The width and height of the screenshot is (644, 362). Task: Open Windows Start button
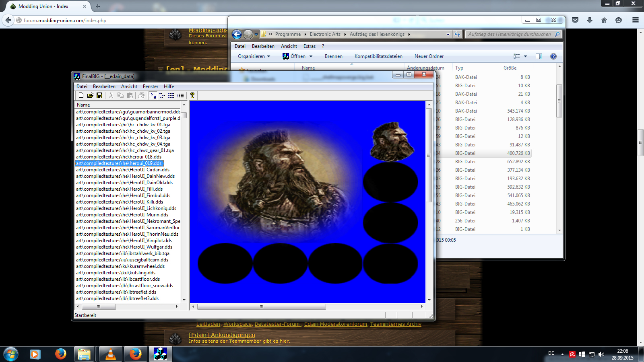pos(11,354)
